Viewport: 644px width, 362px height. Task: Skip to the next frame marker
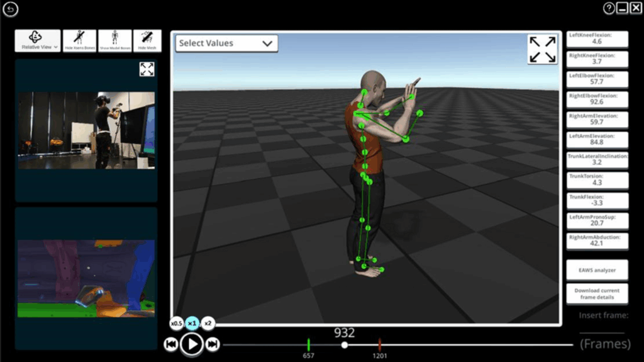213,344
